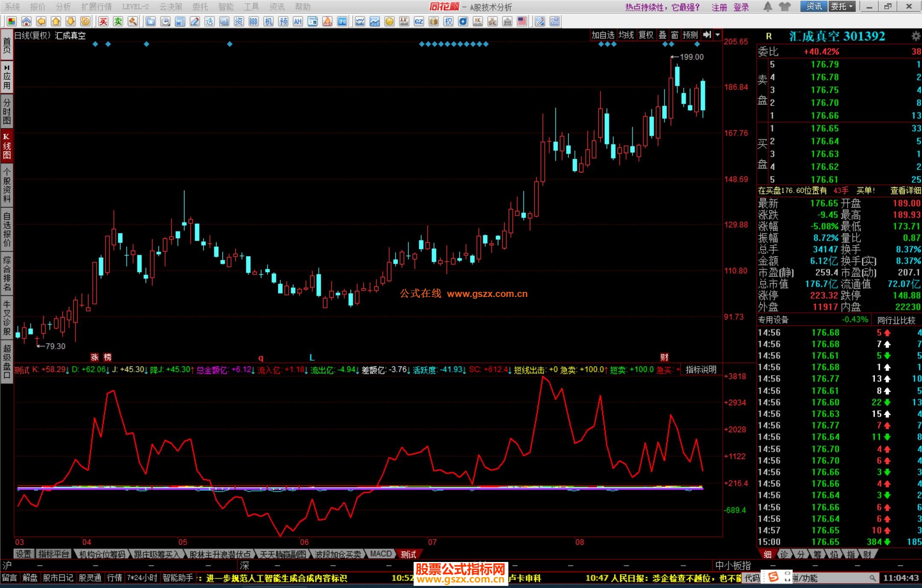Expand the 中小板指 index selector
Viewport: 922px width, 588px height.
pyautogui.click(x=732, y=566)
